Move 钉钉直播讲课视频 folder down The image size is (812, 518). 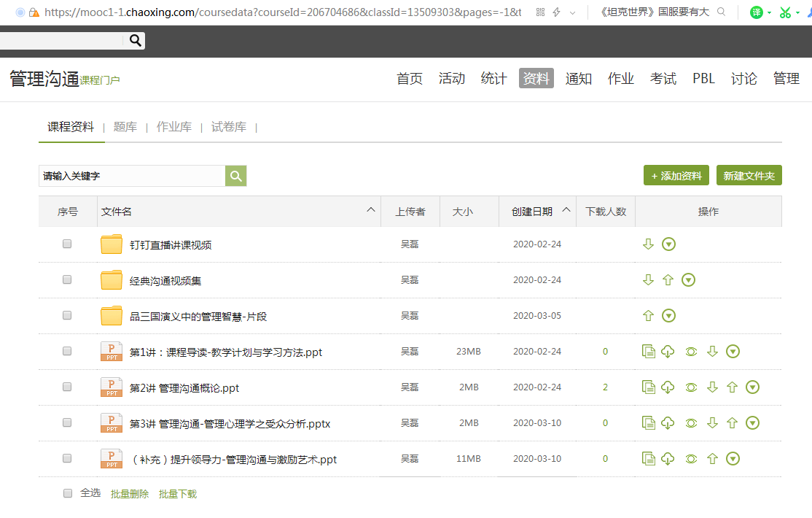(648, 244)
